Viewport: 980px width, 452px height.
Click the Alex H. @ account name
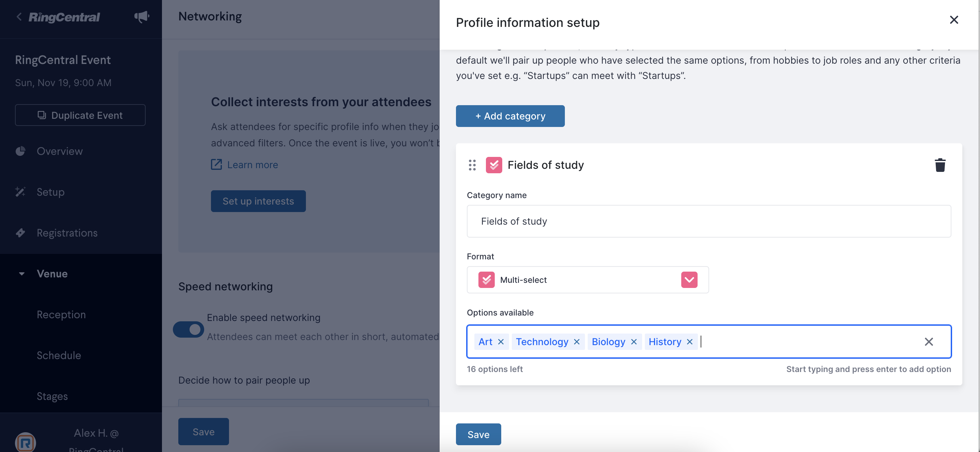click(96, 433)
